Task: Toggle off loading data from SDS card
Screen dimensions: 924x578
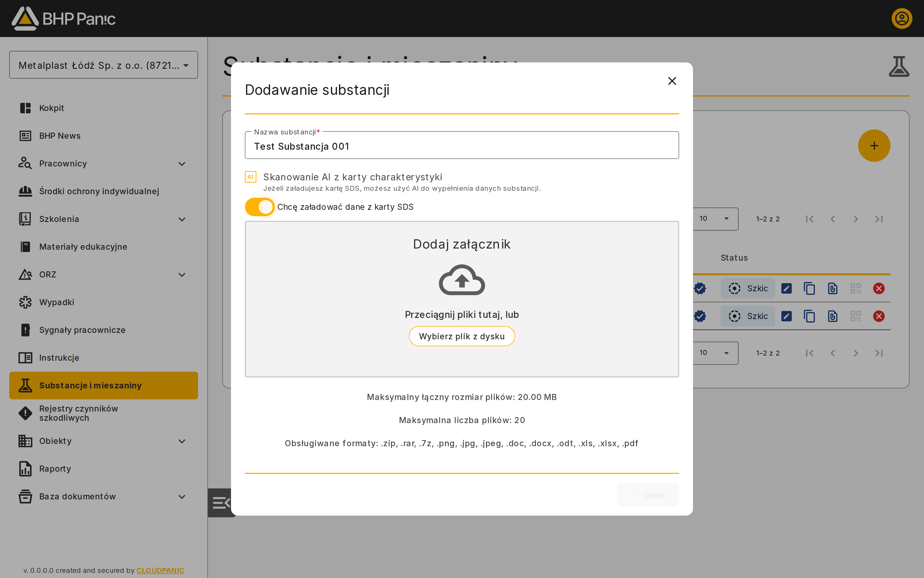Action: pyautogui.click(x=260, y=207)
